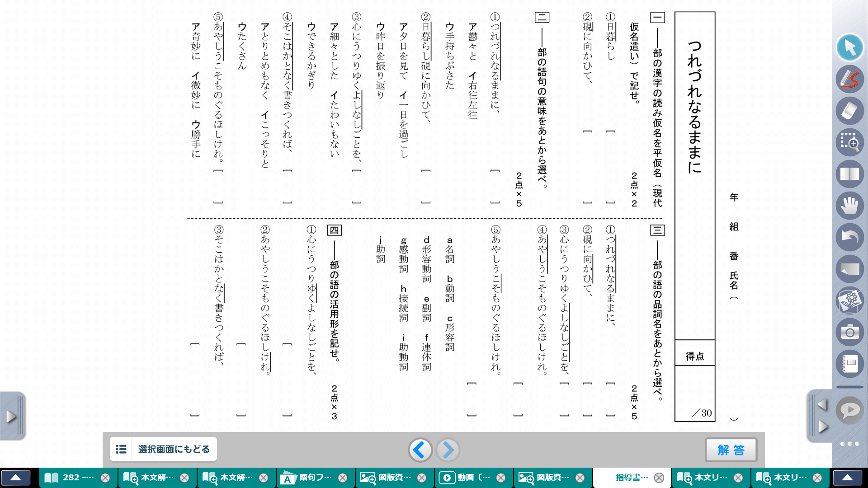Open the zoom selection tool

pyautogui.click(x=850, y=143)
